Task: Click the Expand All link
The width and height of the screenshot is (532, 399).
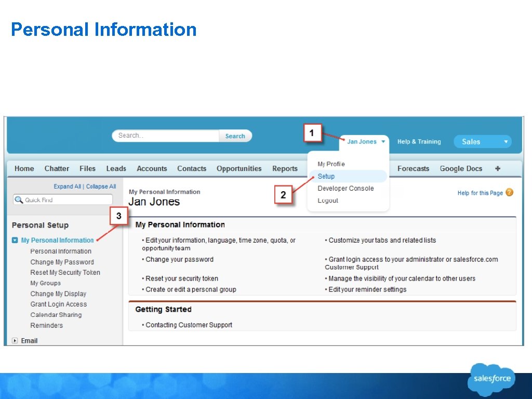Action: tap(67, 187)
